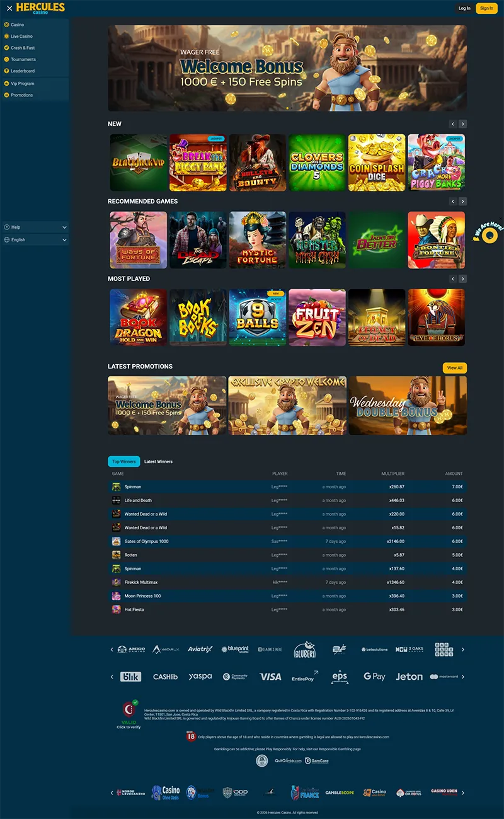Expand the Help dropdown

pos(35,227)
